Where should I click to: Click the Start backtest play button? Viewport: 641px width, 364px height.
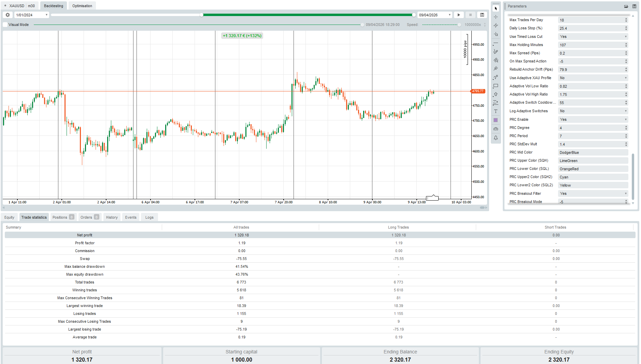coord(459,15)
